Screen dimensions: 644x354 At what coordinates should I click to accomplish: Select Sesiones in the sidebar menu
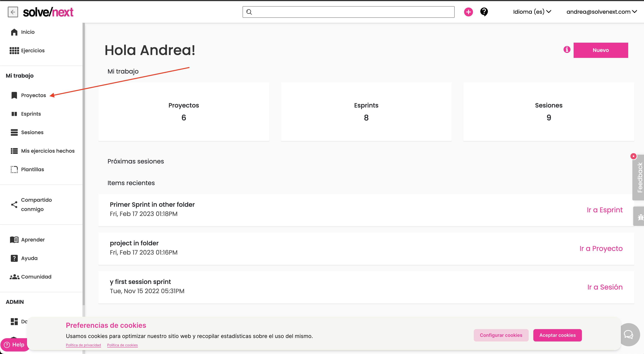click(x=32, y=132)
